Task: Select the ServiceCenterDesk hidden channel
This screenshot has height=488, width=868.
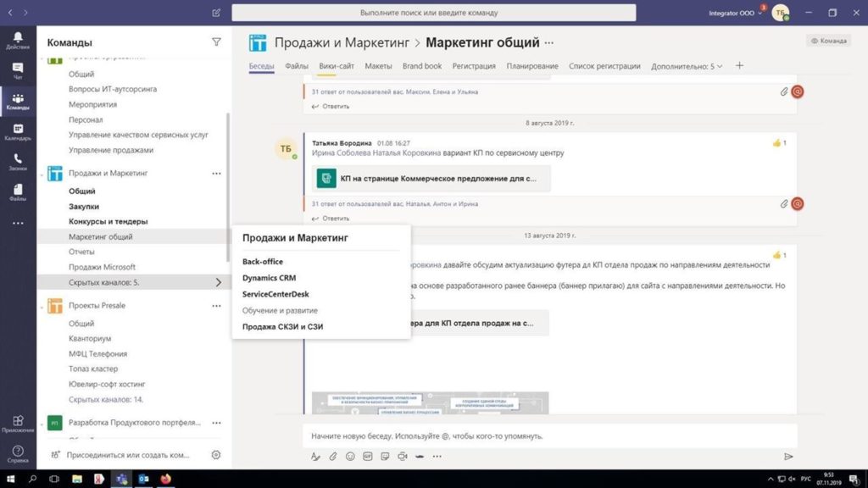Action: tap(275, 294)
